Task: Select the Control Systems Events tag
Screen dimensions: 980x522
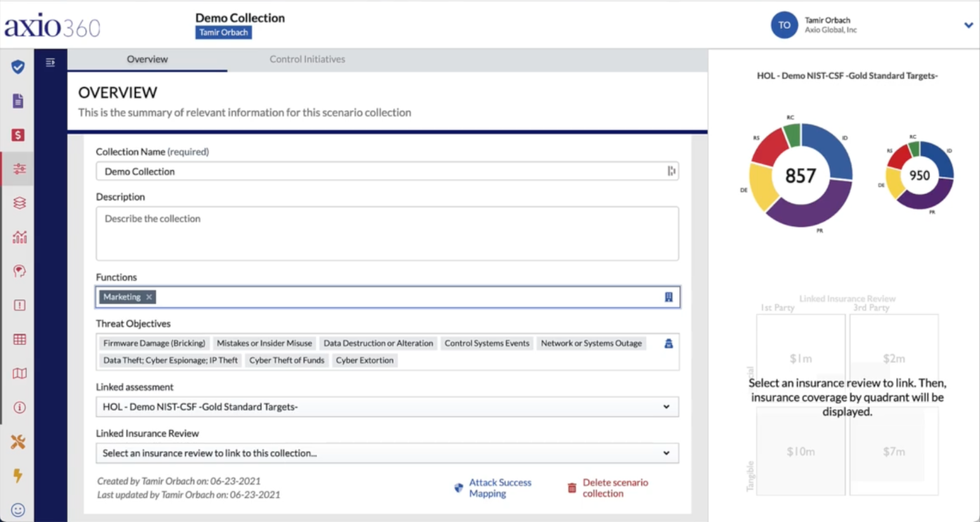Action: click(487, 343)
